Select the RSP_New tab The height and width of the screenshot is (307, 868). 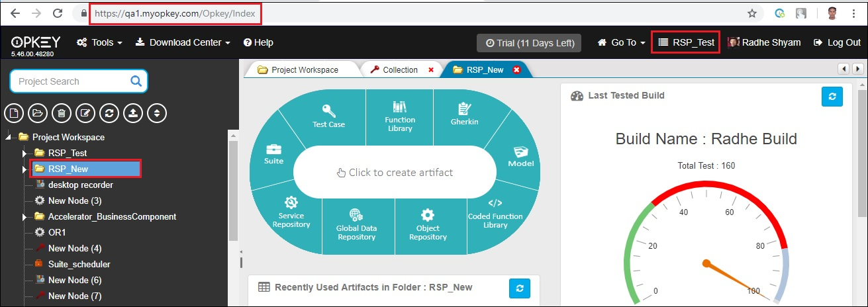[485, 69]
